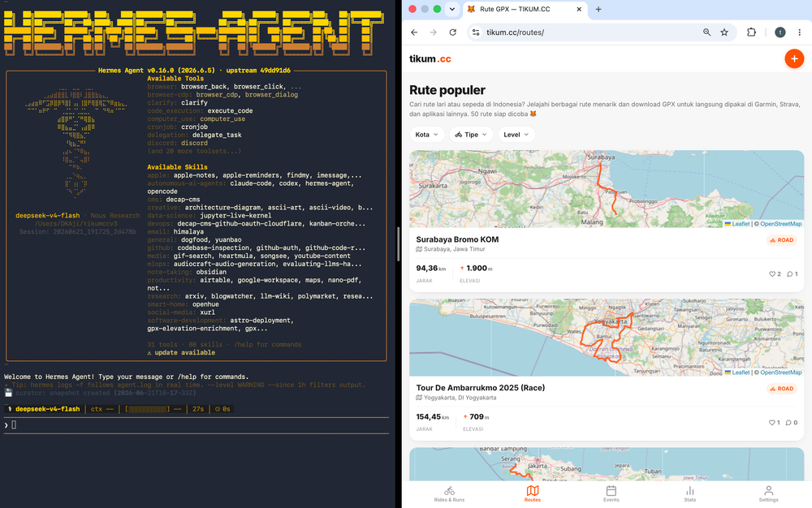Screen dimensions: 812x508
Task: Click the browser forward arrow
Action: [x=434, y=32]
